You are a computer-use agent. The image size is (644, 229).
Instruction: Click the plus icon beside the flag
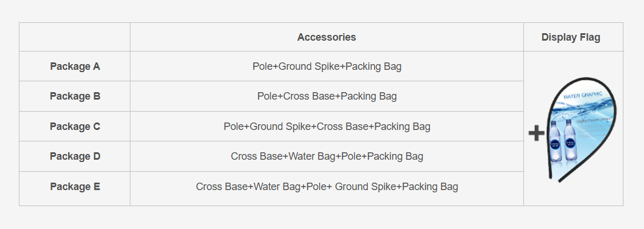[x=536, y=133]
